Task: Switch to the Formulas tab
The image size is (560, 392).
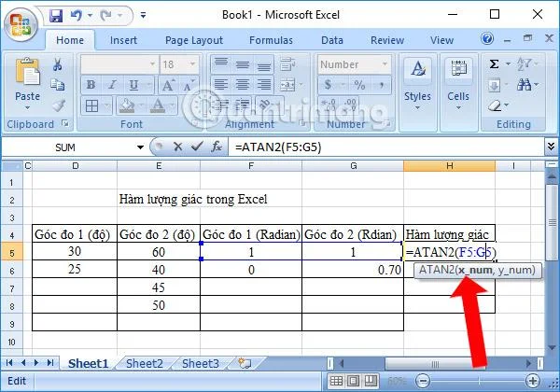Action: (271, 40)
